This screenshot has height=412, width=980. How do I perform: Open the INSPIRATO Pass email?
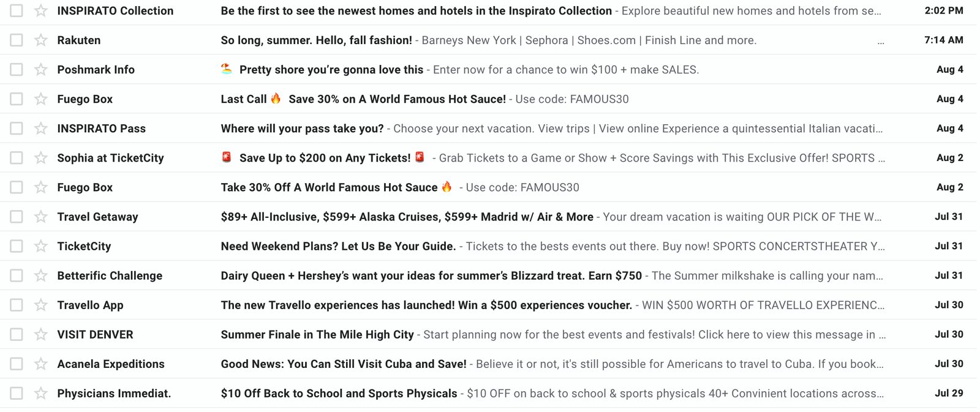coord(303,128)
